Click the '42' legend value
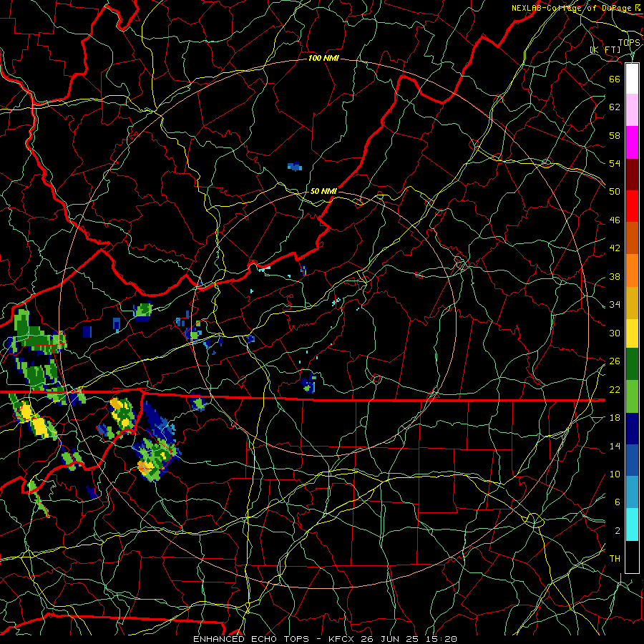This screenshot has height=644, width=644. pyautogui.click(x=615, y=248)
